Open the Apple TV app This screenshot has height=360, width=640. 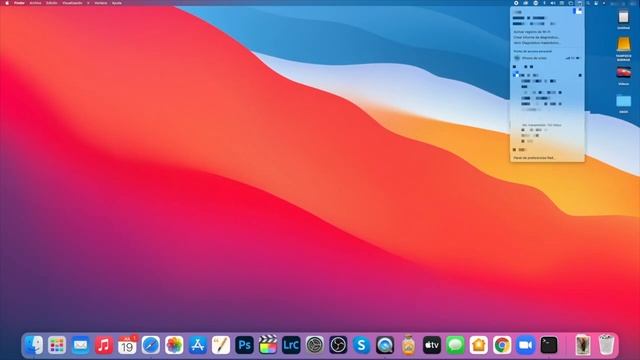(x=432, y=345)
